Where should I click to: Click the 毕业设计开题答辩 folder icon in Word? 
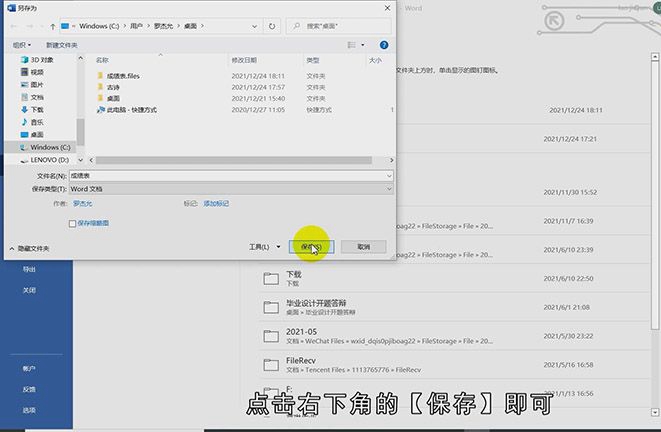[x=271, y=307]
